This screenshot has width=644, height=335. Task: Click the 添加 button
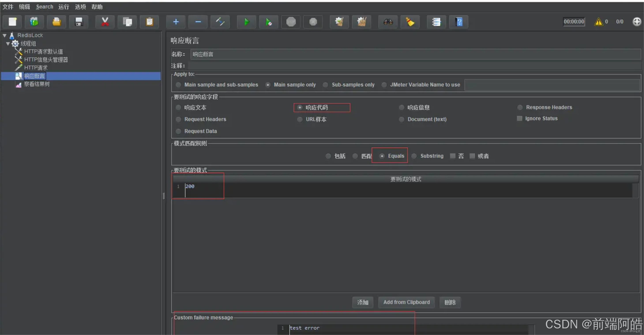(x=362, y=302)
